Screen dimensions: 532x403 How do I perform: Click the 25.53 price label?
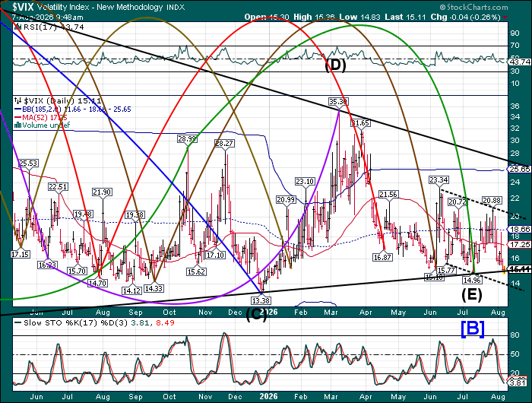pyautogui.click(x=28, y=163)
